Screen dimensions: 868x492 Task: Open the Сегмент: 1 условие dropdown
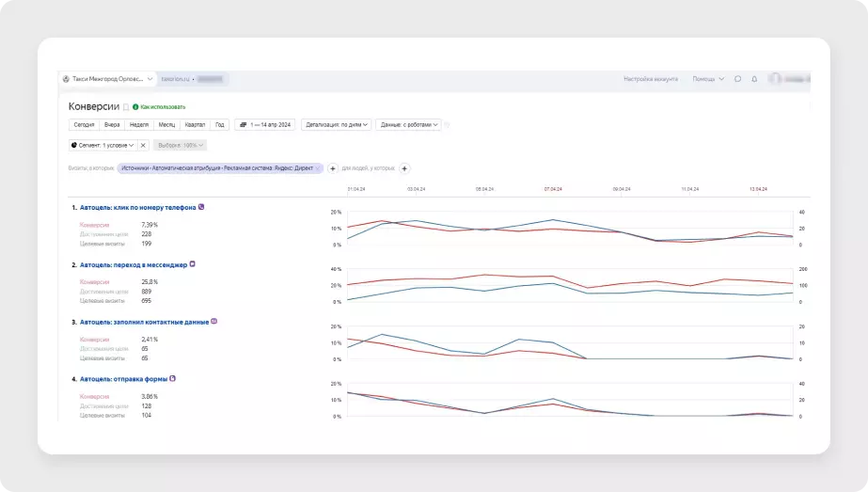point(103,145)
